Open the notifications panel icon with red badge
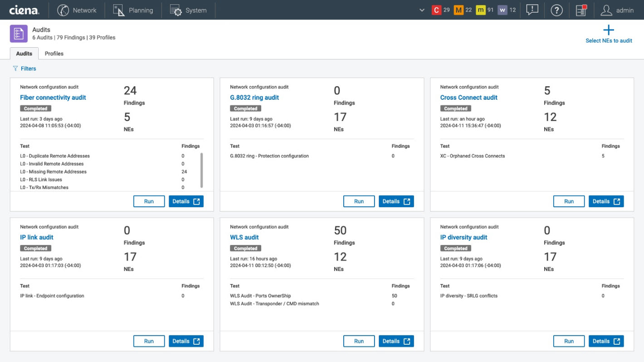 click(x=581, y=10)
